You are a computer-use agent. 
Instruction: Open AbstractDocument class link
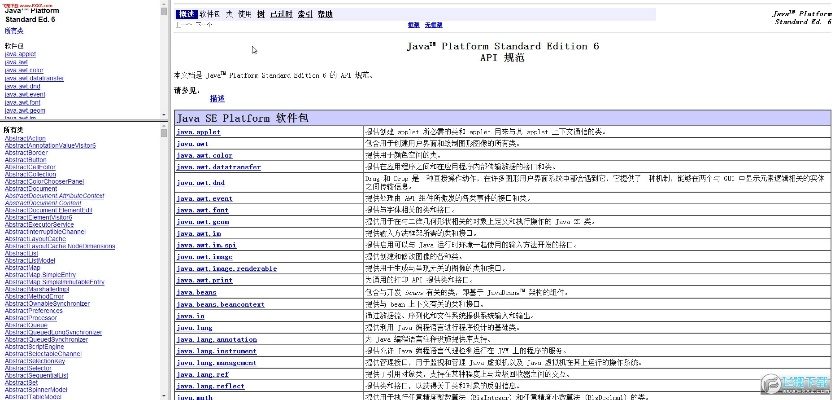pyautogui.click(x=31, y=189)
